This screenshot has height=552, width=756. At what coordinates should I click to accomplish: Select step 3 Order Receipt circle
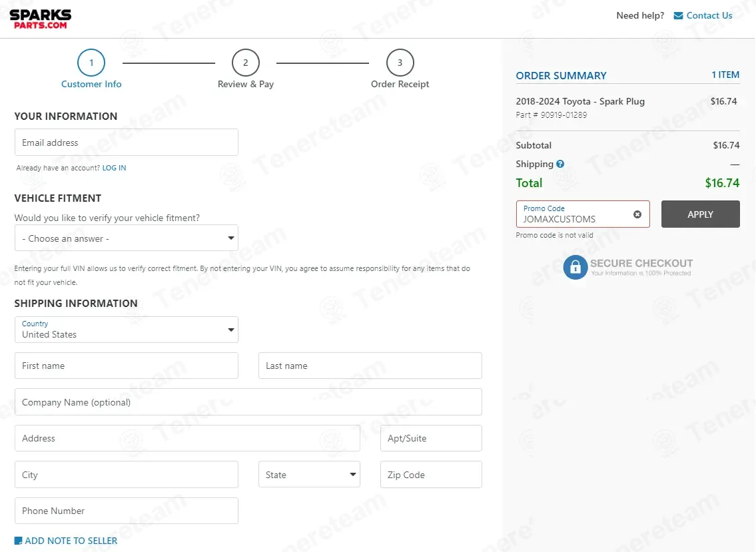pos(400,63)
